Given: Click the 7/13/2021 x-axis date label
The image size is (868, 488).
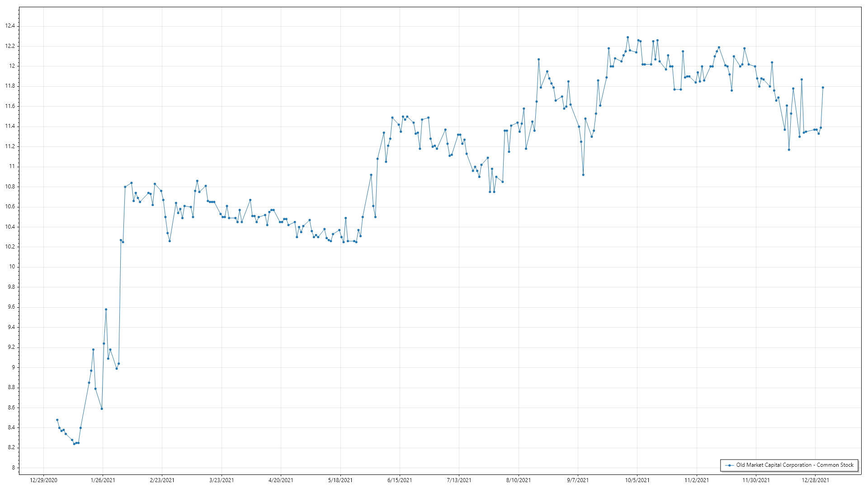Looking at the screenshot, I should pyautogui.click(x=459, y=480).
